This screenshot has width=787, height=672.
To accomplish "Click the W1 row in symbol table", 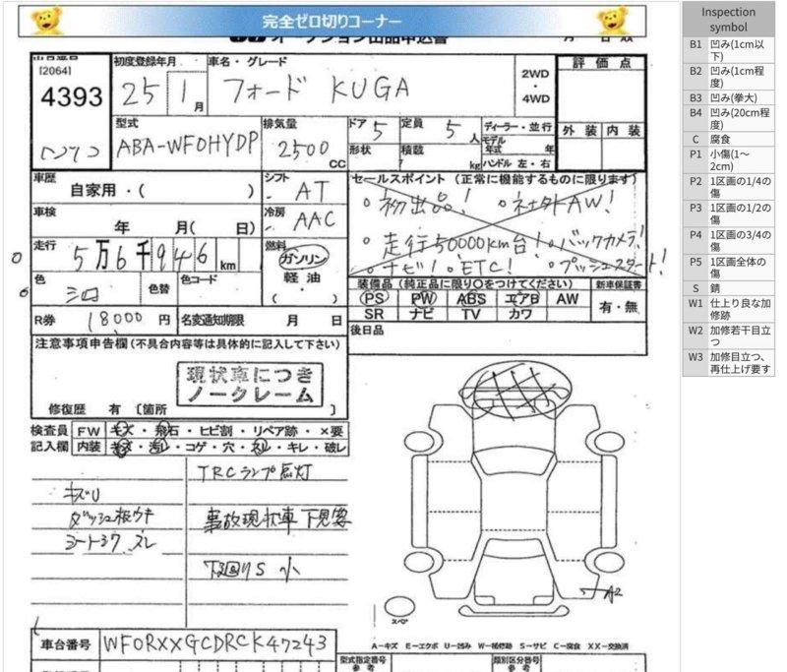I will (728, 310).
